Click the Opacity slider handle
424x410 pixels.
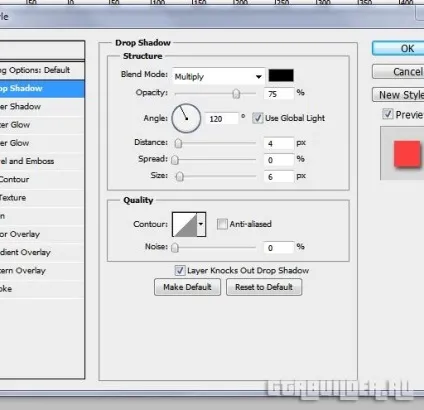tap(236, 94)
